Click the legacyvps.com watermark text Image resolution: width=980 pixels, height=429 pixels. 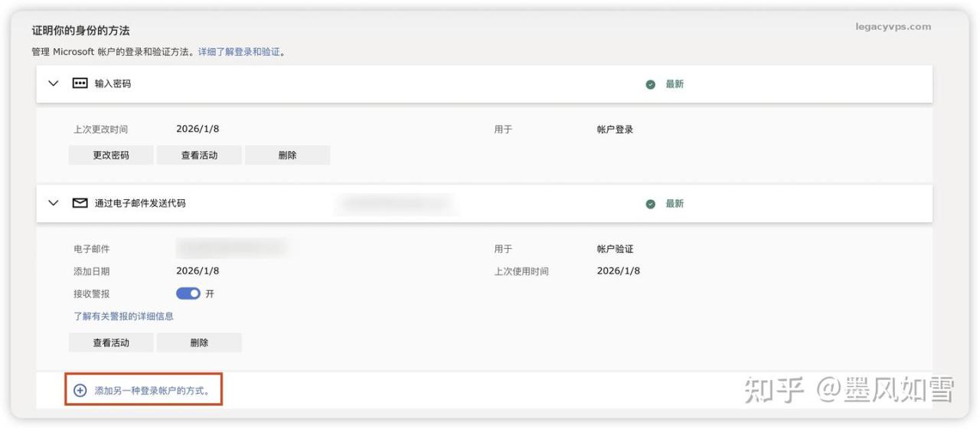coord(893,26)
